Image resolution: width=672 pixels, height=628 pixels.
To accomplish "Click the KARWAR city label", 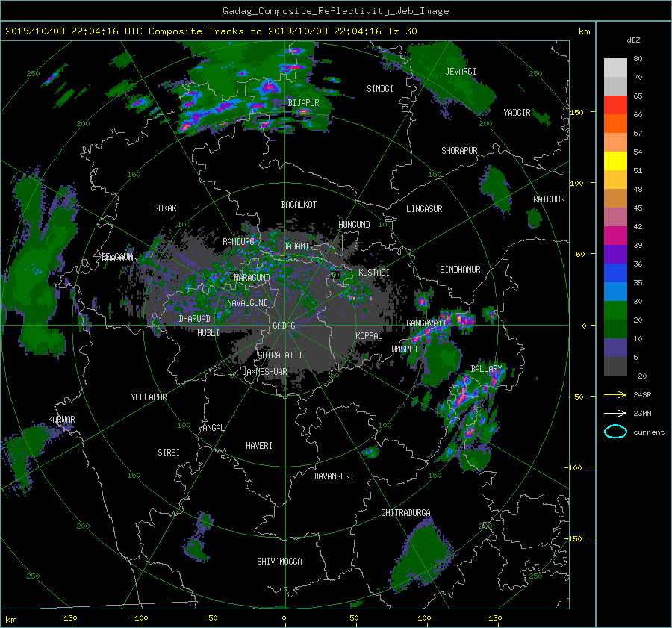I will 61,420.
